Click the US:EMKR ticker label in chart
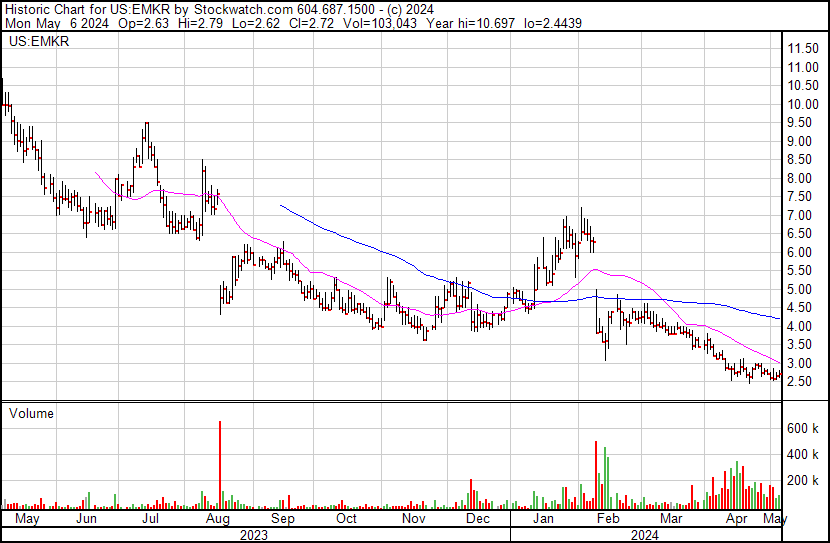Screen dimensions: 830x543 tap(36, 43)
